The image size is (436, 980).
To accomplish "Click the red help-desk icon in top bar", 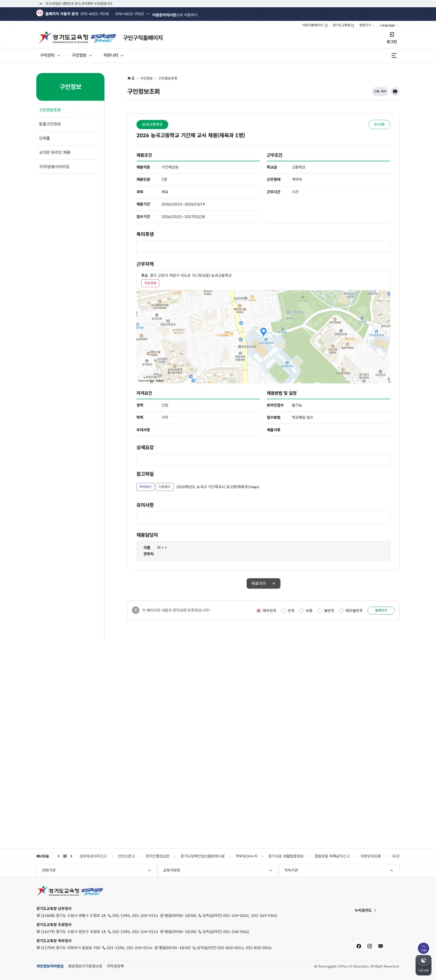I will coord(40,13).
